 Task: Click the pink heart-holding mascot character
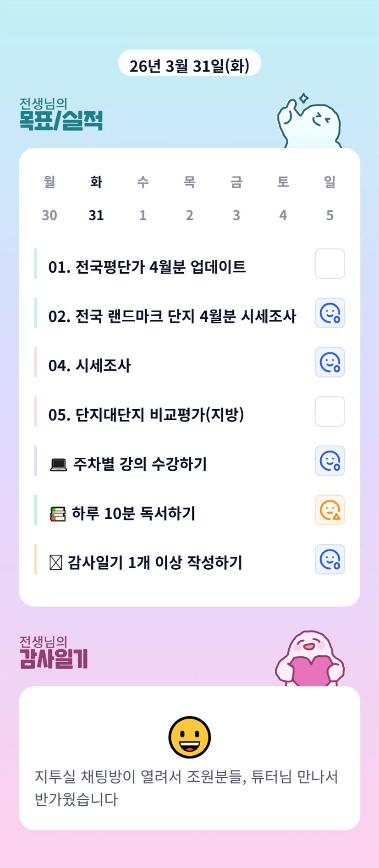tap(310, 659)
